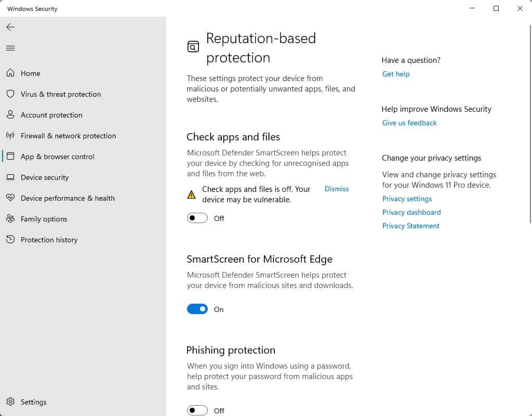Click the Device performance & health heart icon
The width and height of the screenshot is (532, 416).
pos(10,198)
